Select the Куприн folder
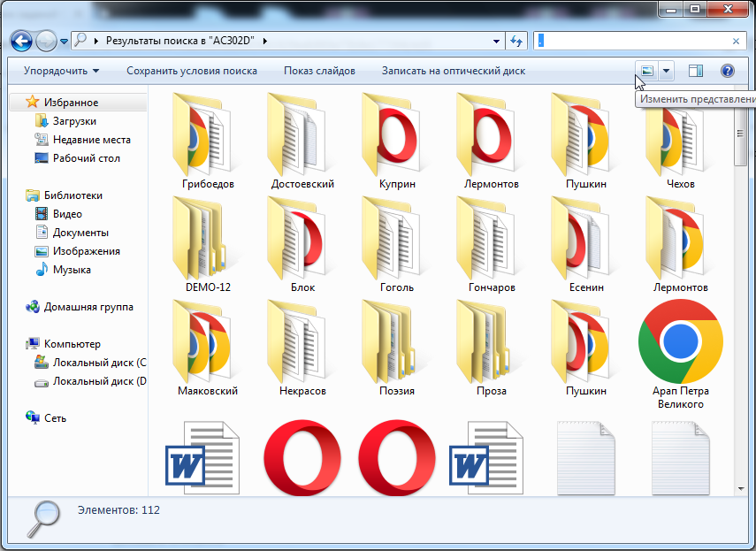 pyautogui.click(x=397, y=142)
